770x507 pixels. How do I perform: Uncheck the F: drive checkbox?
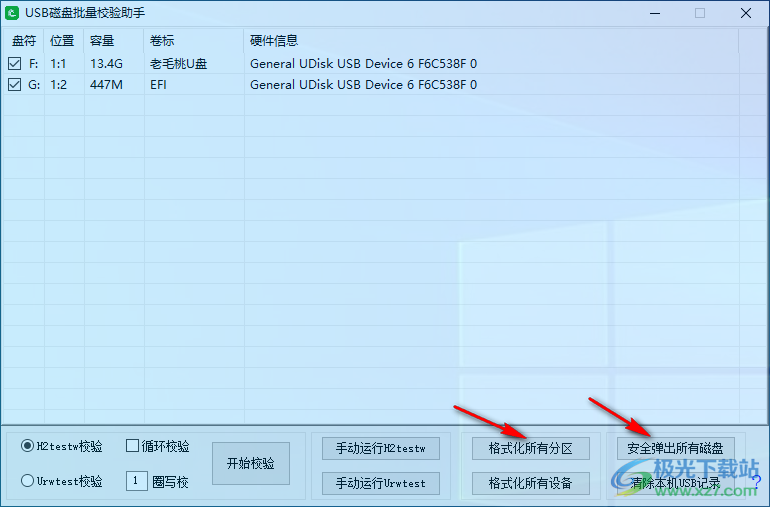click(x=15, y=63)
